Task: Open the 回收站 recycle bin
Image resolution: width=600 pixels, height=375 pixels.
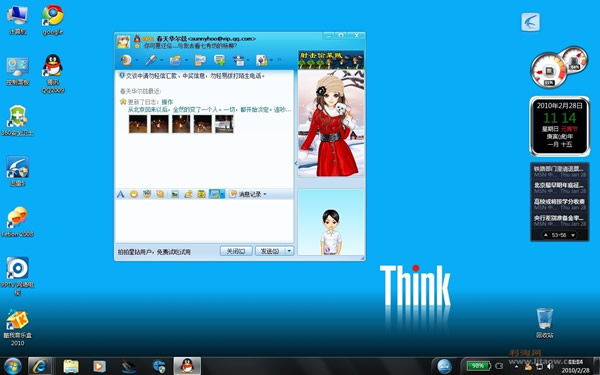Action: (x=545, y=323)
